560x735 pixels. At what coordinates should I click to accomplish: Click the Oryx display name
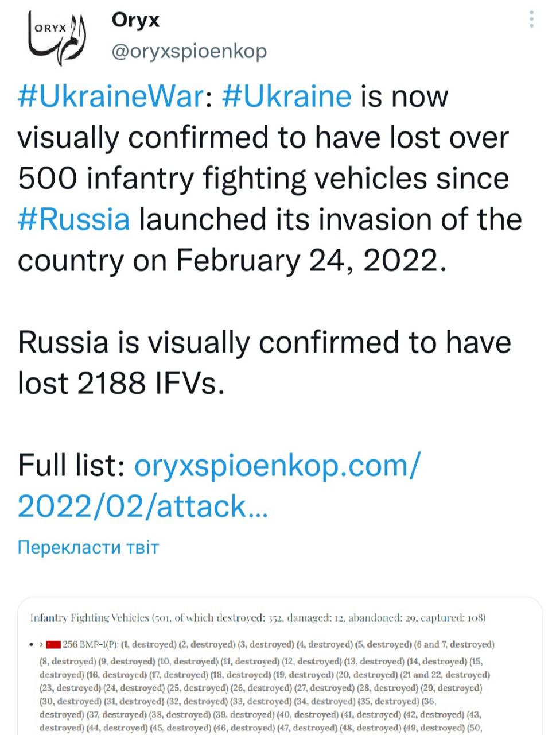tap(135, 21)
